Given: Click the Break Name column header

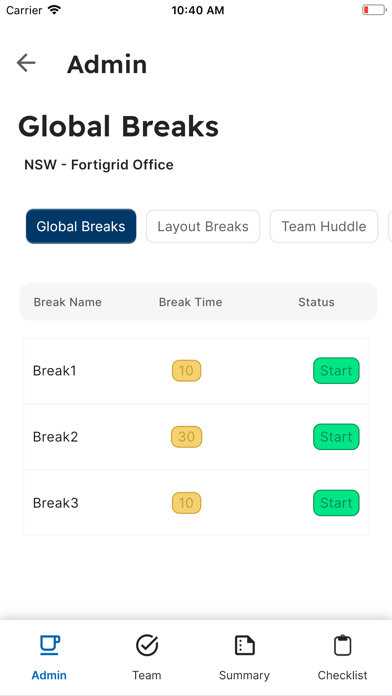Looking at the screenshot, I should click(x=67, y=302).
